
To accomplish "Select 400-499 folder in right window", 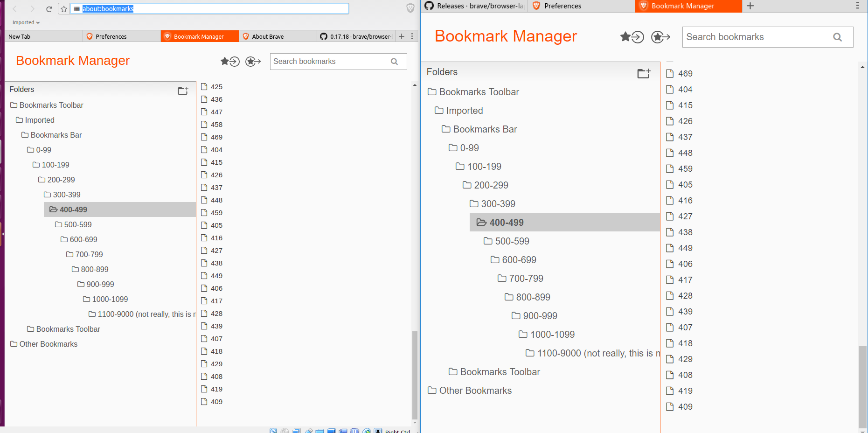I will [564, 223].
